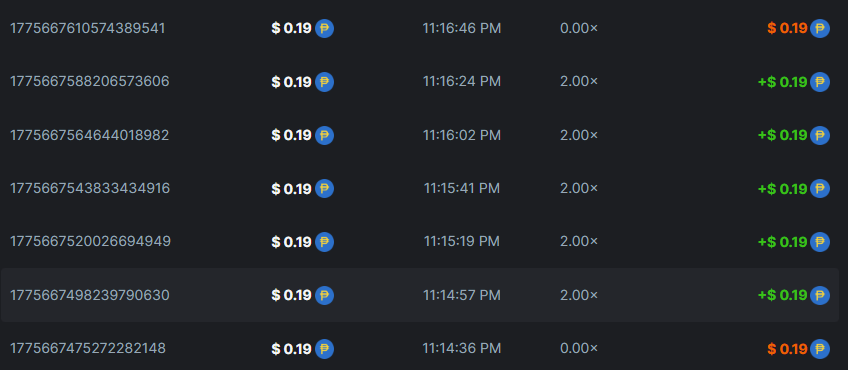The width and height of the screenshot is (848, 370).
Task: Click the 11:15:41 PM timestamp
Action: [462, 188]
